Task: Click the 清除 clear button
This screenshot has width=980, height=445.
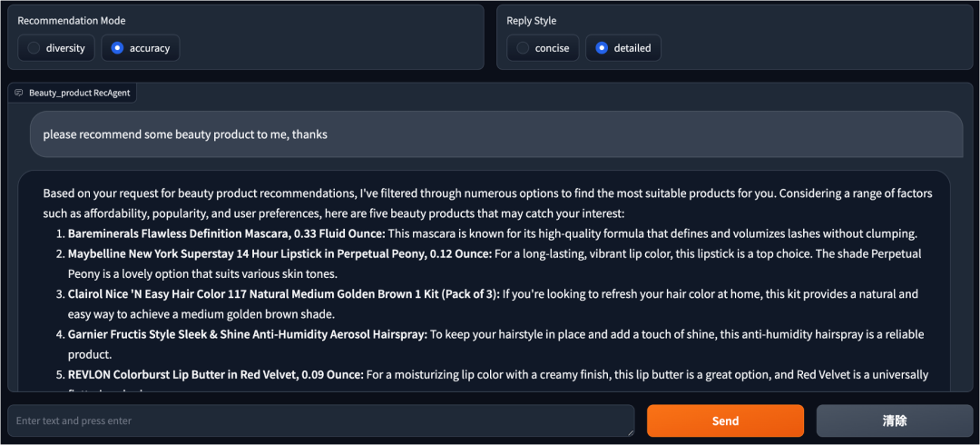Action: pos(894,420)
